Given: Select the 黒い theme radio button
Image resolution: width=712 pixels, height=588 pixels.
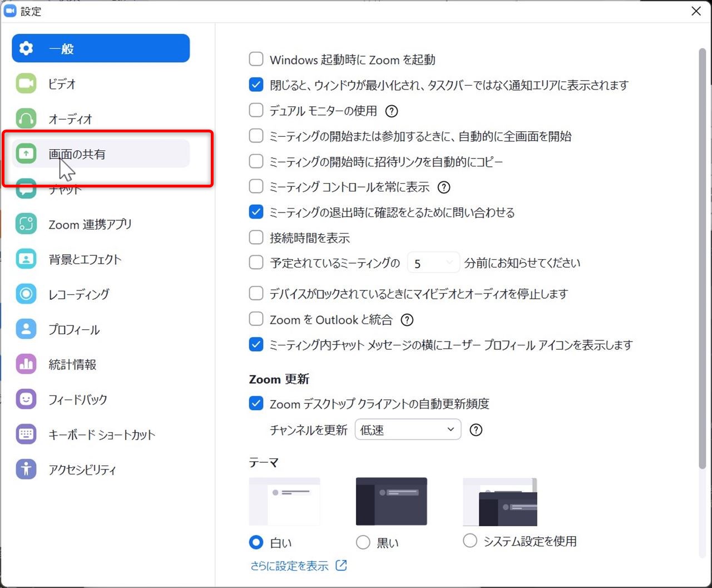Looking at the screenshot, I should [x=363, y=542].
